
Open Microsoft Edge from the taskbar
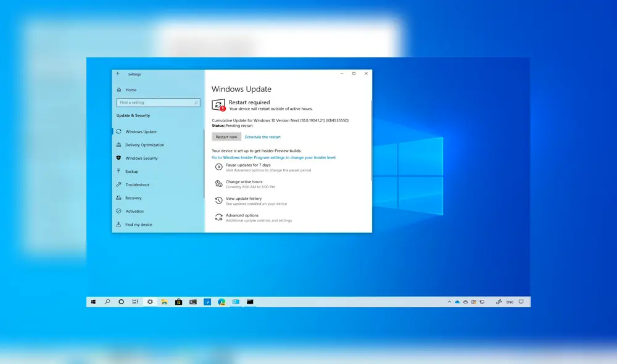222,302
